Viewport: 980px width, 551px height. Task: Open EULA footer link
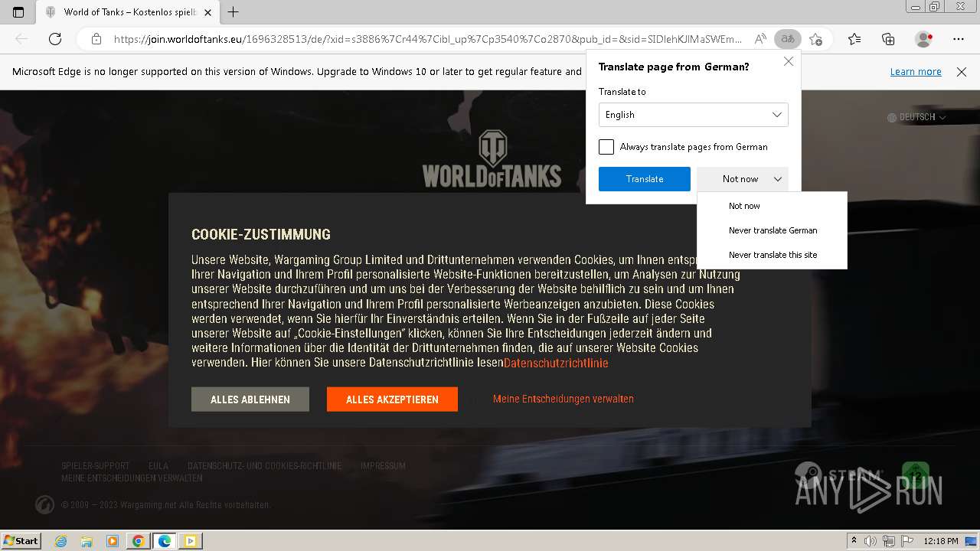[158, 465]
